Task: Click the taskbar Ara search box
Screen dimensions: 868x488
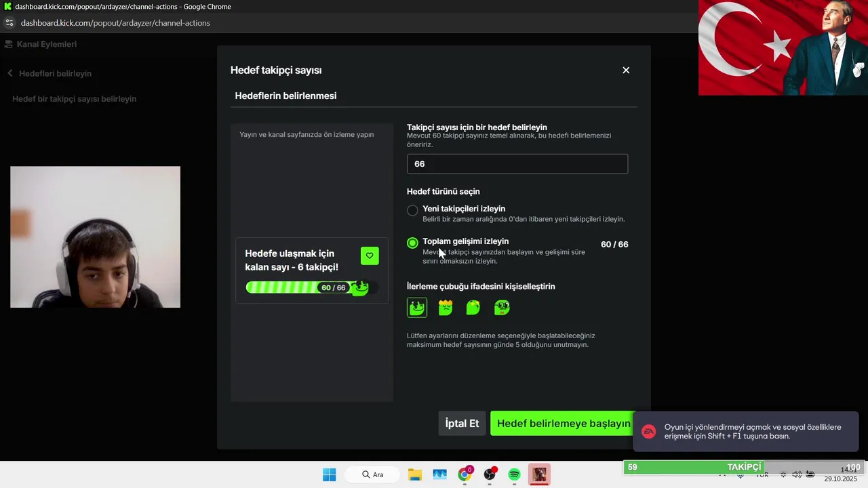Action: pos(373,474)
